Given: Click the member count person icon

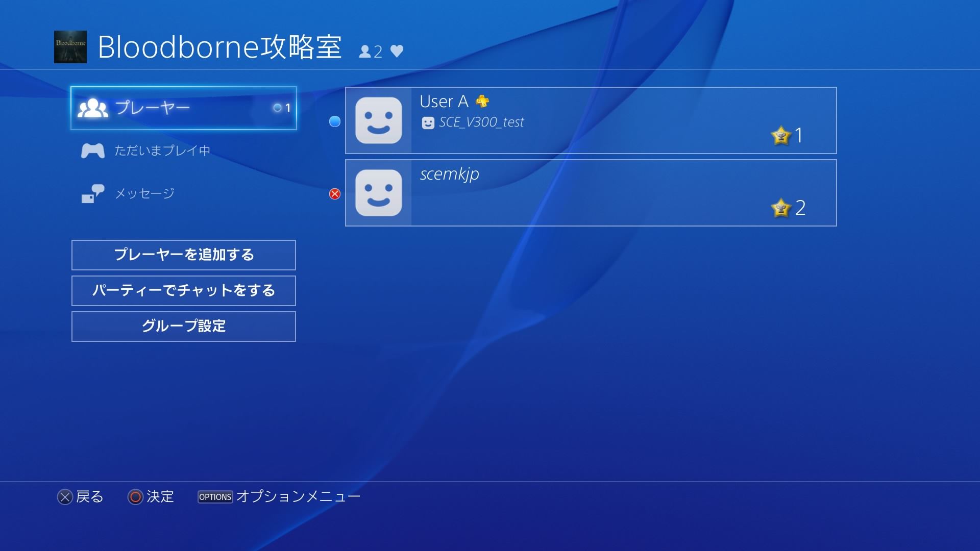Looking at the screenshot, I should pyautogui.click(x=365, y=52).
